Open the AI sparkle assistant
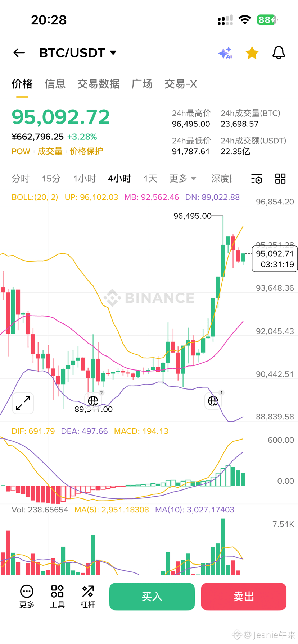 pos(225,53)
